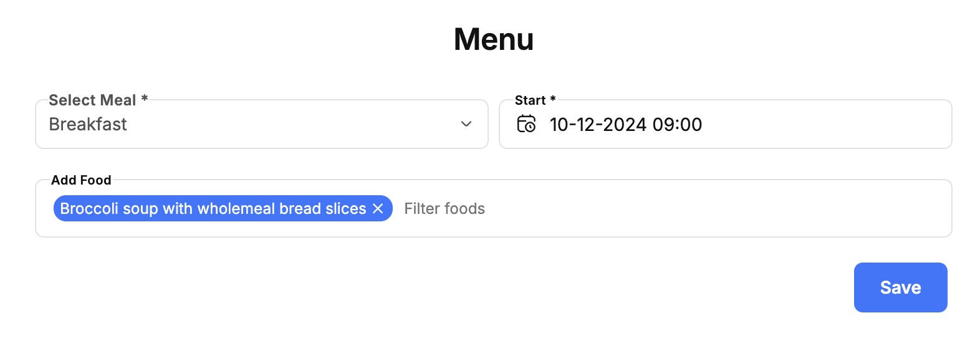980x338 pixels.
Task: Click the Add Food field label
Action: (x=81, y=180)
